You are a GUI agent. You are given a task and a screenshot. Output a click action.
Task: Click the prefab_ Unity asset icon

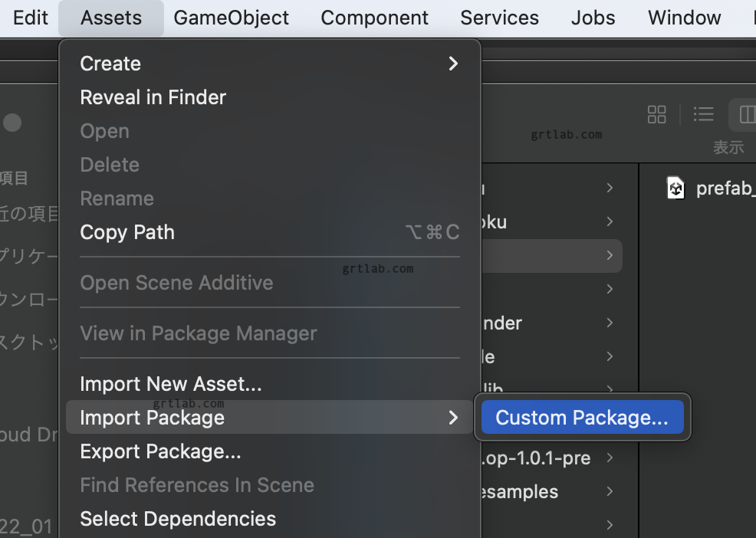(675, 188)
